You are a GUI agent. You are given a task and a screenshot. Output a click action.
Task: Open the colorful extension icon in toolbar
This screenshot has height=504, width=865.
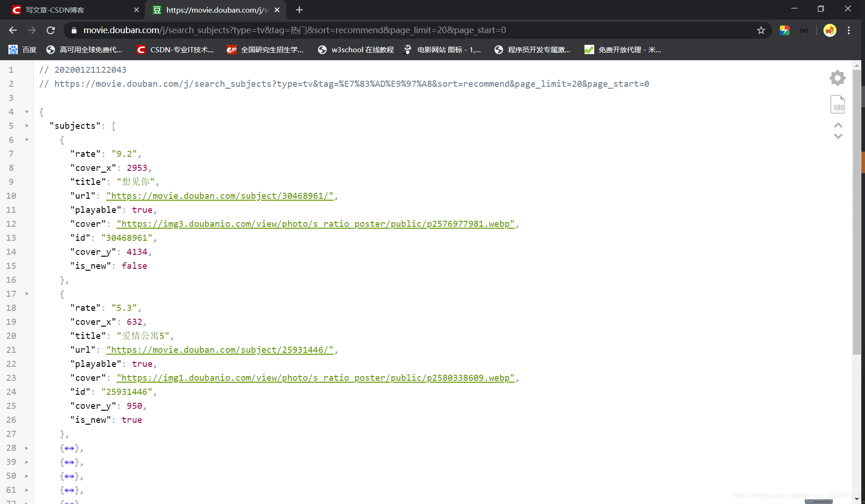tap(784, 30)
